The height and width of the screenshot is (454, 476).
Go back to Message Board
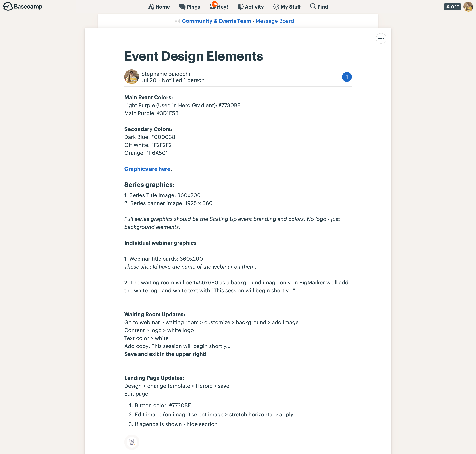(275, 21)
